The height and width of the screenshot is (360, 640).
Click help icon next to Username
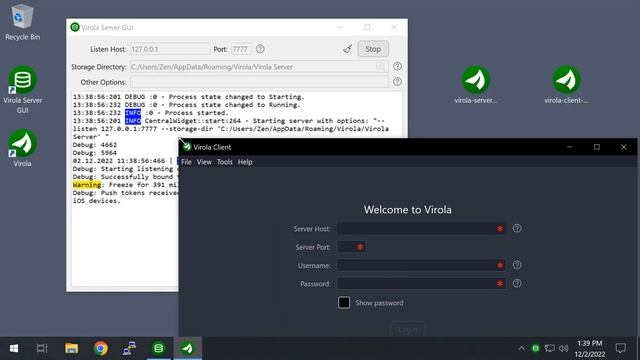[517, 265]
